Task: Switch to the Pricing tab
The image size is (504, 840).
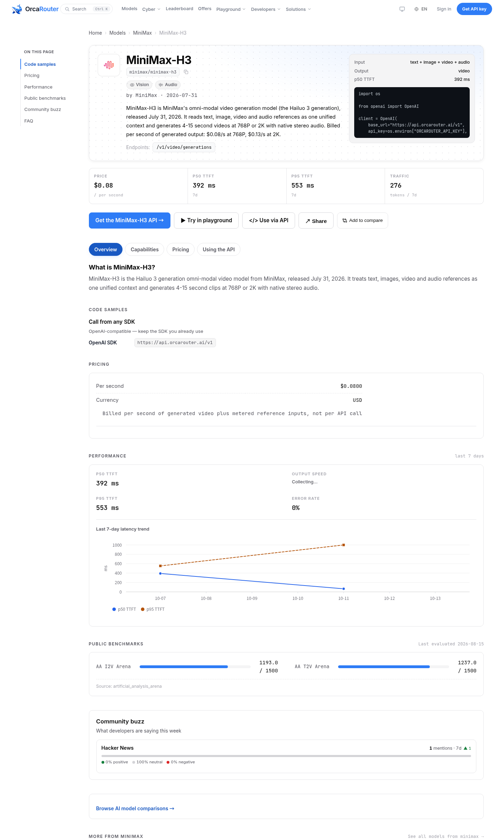Action: [181, 250]
